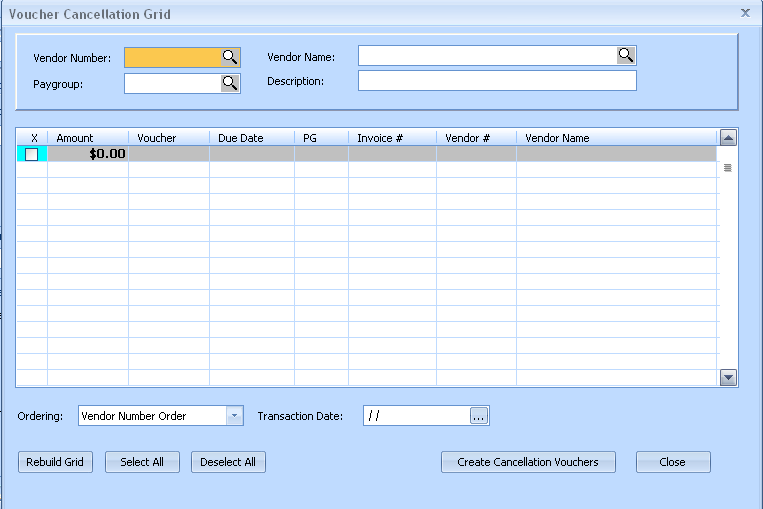Click the Paygroup search magnifier icon
The width and height of the screenshot is (763, 509).
pyautogui.click(x=230, y=84)
